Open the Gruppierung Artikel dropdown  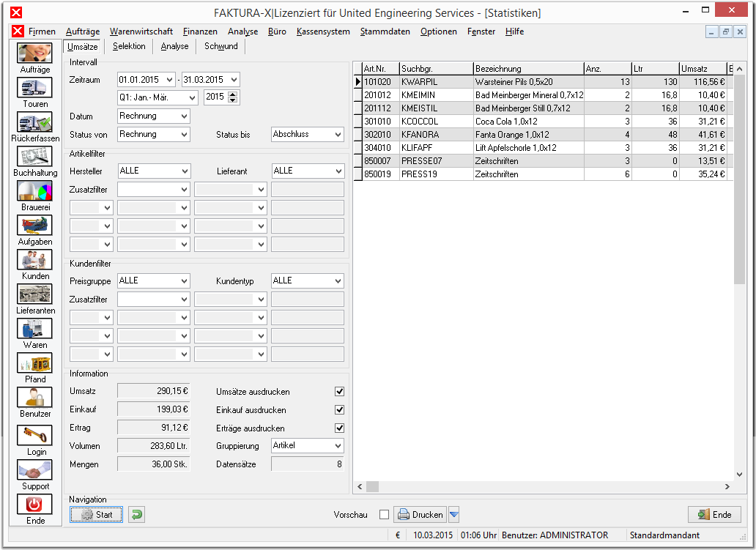tap(338, 446)
